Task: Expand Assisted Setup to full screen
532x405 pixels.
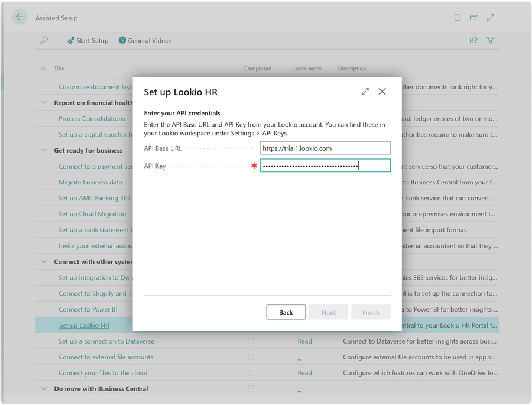Action: point(491,18)
